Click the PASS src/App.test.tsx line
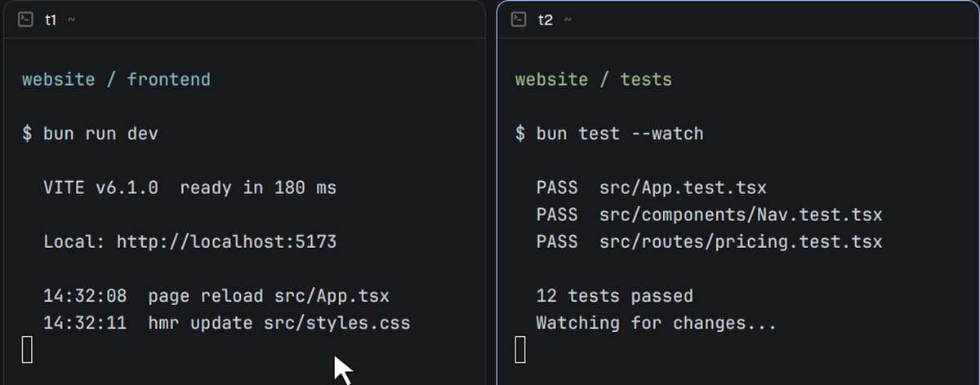980x385 pixels. (652, 188)
